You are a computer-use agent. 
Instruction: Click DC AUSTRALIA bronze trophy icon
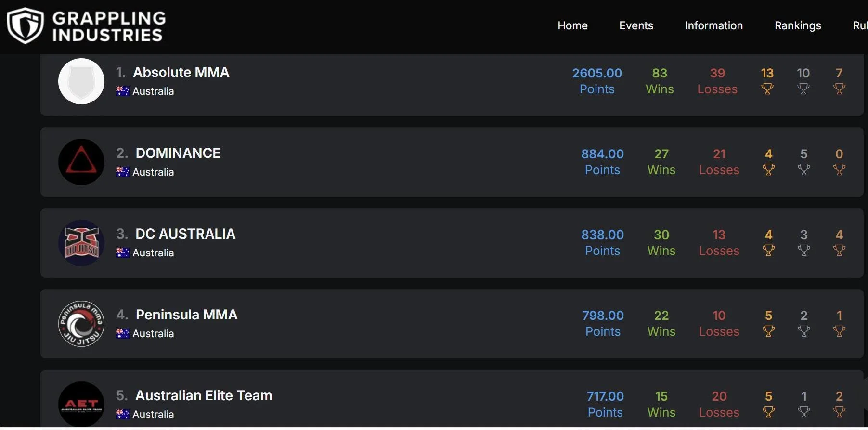click(839, 251)
